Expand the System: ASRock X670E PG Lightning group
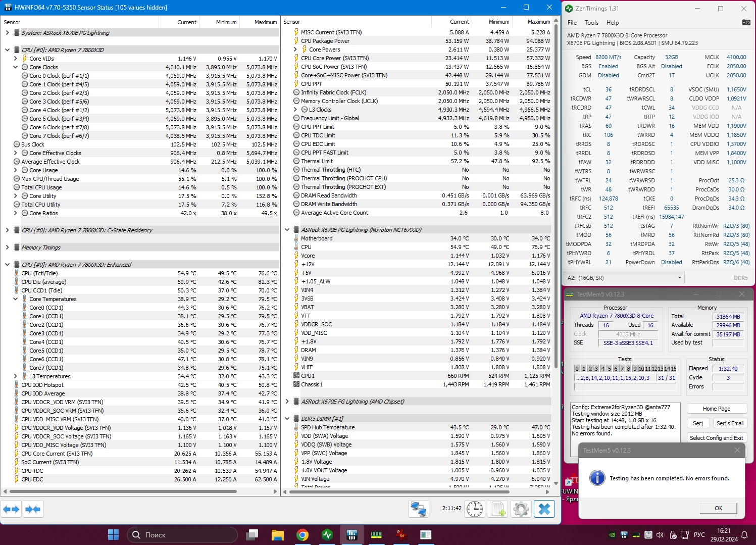 (7, 33)
